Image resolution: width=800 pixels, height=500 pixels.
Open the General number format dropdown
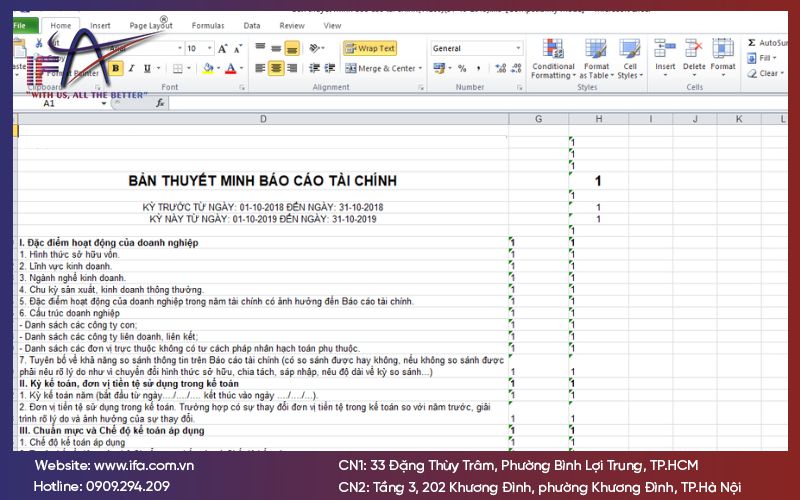(518, 48)
